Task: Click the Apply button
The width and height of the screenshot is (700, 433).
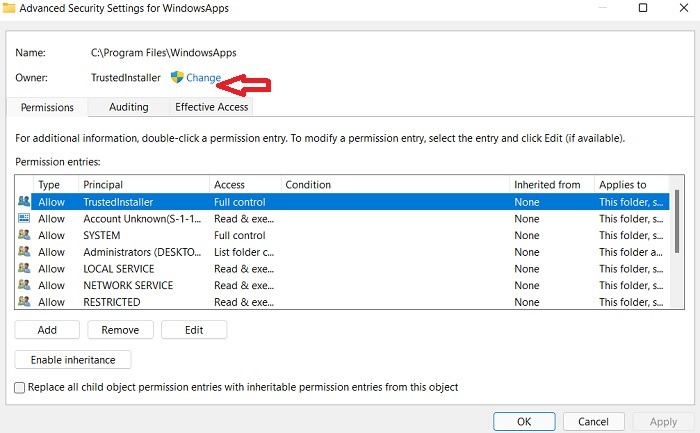Action: coord(663,422)
